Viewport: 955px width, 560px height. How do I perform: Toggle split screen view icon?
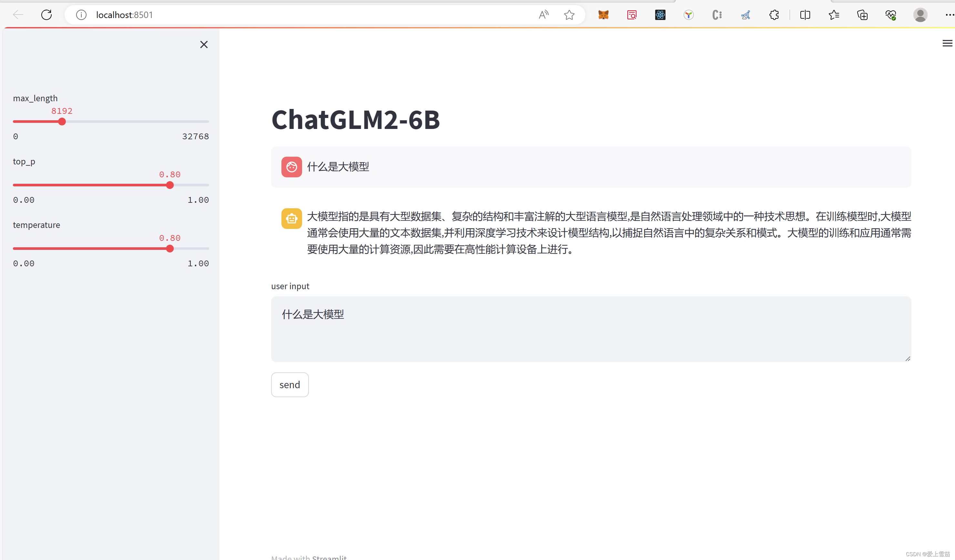[805, 15]
